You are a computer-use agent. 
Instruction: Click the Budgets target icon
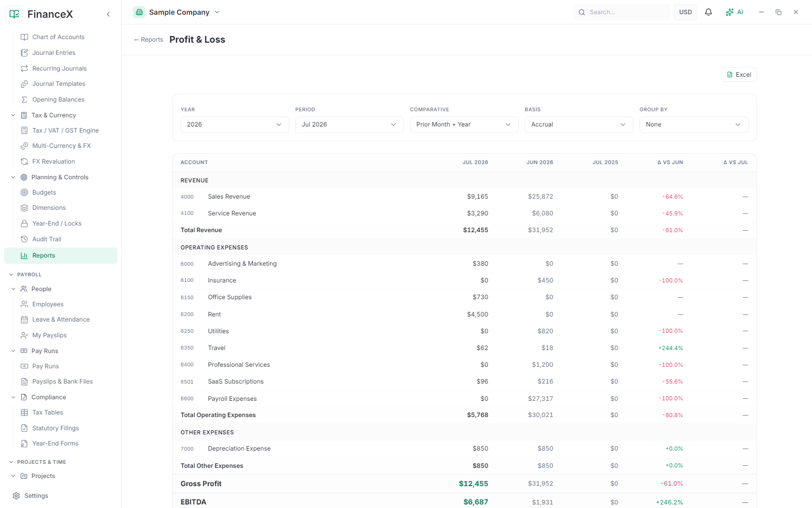(x=24, y=193)
